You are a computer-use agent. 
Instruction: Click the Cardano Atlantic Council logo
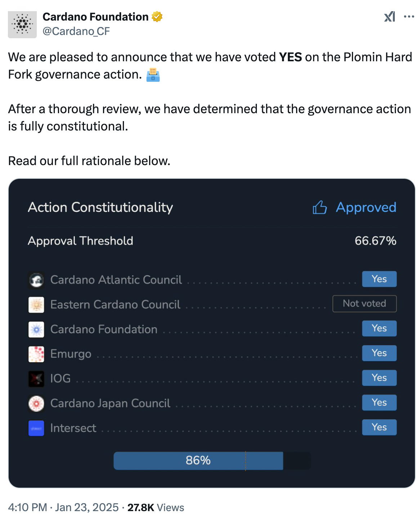pos(36,280)
